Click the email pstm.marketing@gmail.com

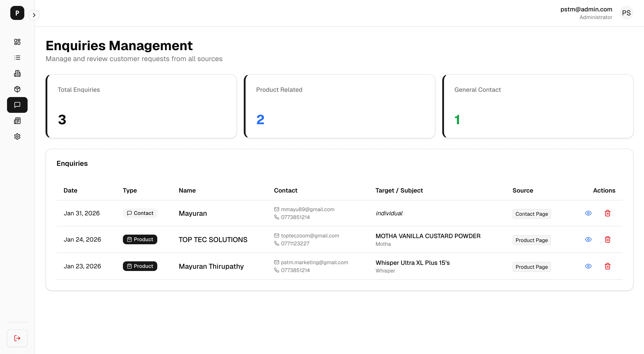tap(315, 262)
